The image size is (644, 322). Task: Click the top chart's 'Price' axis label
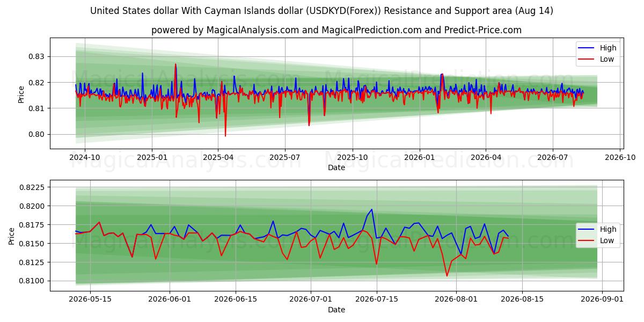21,93
